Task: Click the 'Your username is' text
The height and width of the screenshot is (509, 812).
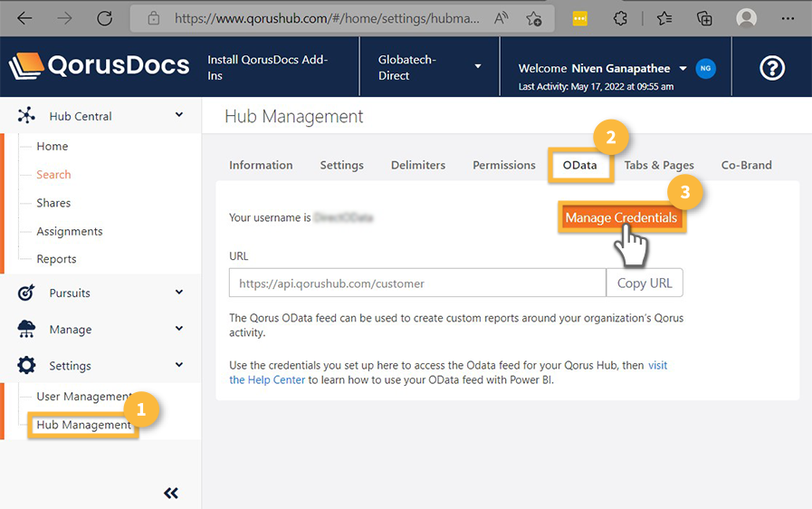Action: [270, 217]
